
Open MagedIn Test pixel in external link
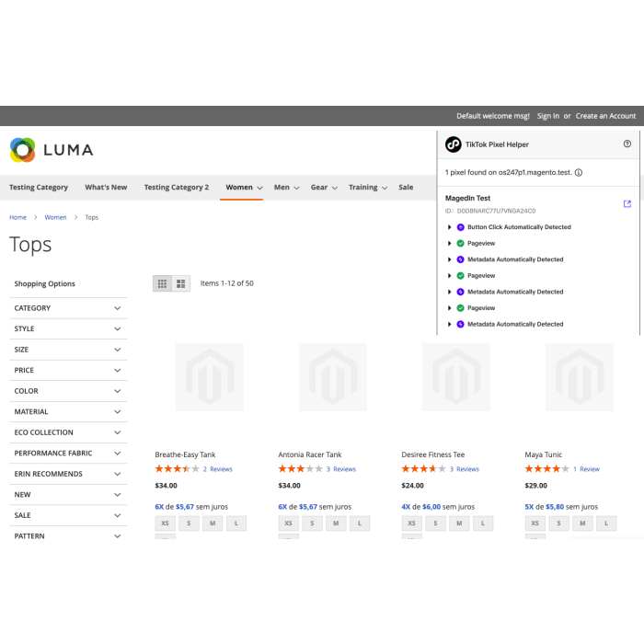click(x=627, y=204)
